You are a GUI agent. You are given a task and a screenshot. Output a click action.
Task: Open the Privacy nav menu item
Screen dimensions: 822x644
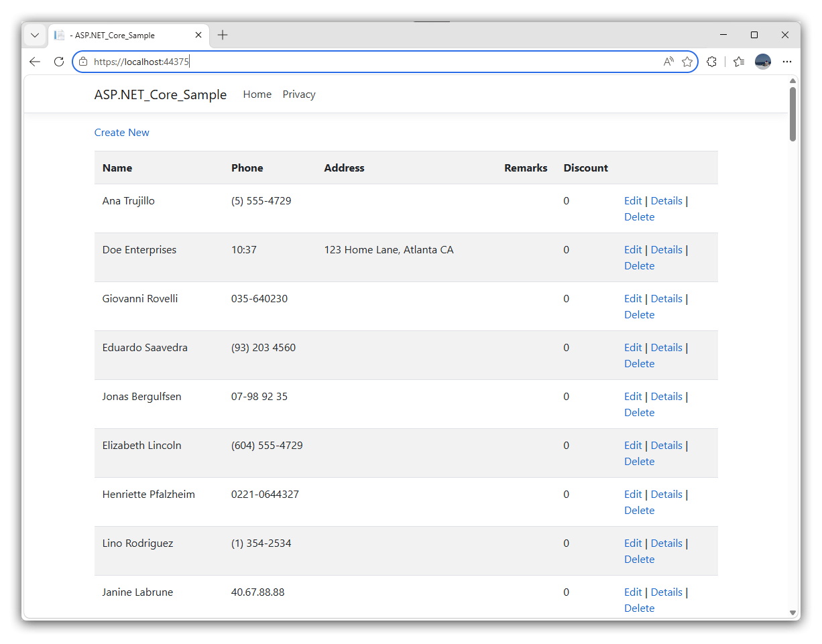(299, 94)
